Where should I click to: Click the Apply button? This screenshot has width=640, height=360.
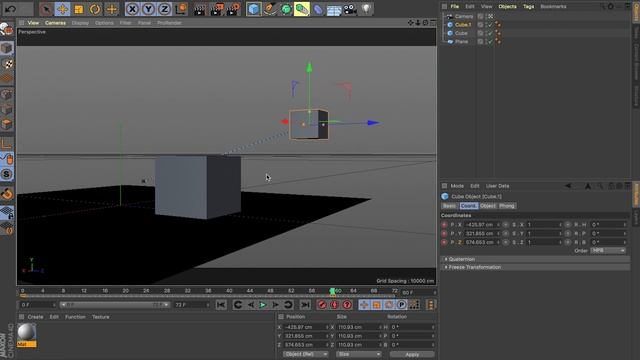(412, 355)
